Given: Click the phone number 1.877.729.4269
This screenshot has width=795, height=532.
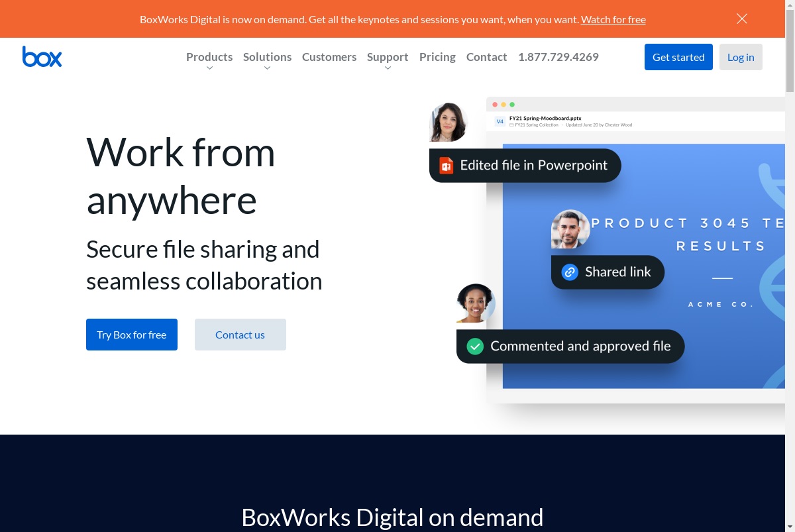Looking at the screenshot, I should [558, 57].
